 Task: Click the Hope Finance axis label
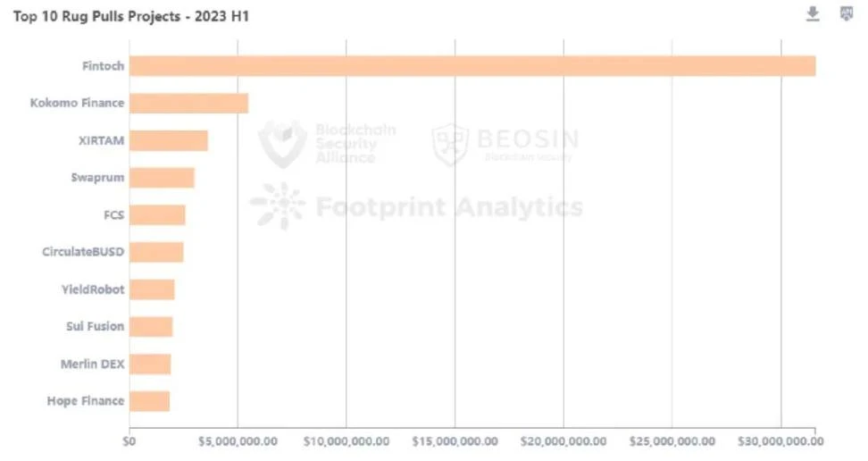pyautogui.click(x=86, y=401)
